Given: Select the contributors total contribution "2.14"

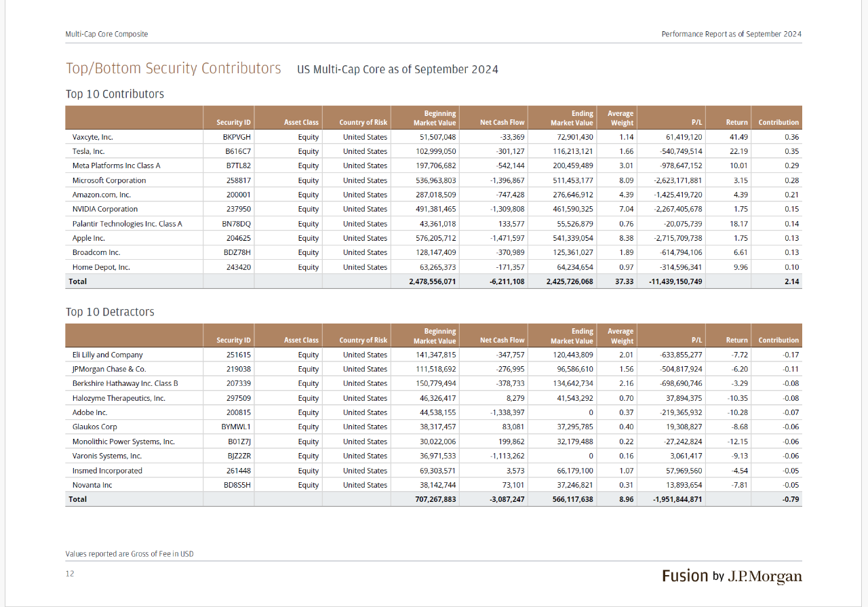Looking at the screenshot, I should tap(791, 281).
